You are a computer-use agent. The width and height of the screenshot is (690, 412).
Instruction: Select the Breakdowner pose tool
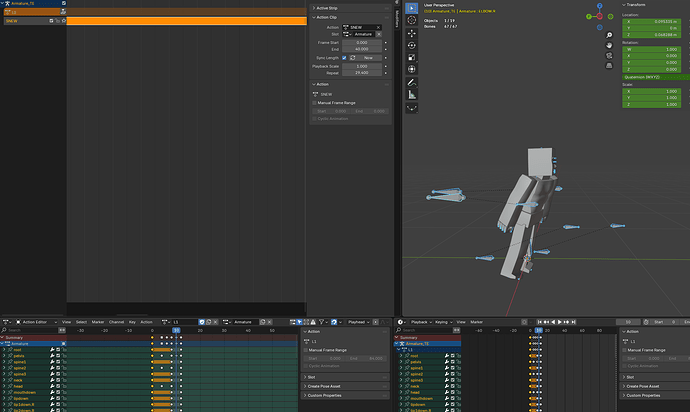click(x=411, y=108)
